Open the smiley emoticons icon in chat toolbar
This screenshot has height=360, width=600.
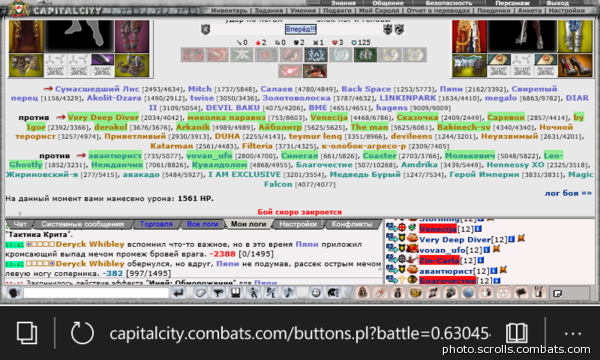(x=316, y=293)
